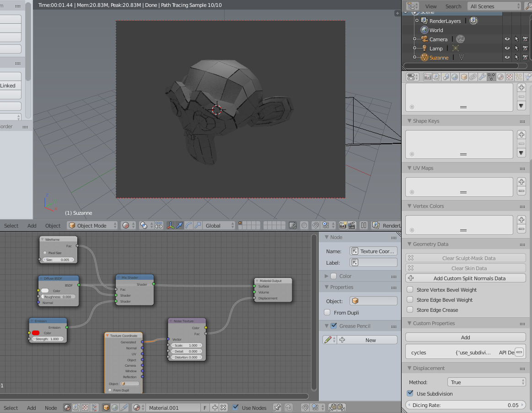
Task: Select object shading source cube icon
Action: (x=106, y=408)
